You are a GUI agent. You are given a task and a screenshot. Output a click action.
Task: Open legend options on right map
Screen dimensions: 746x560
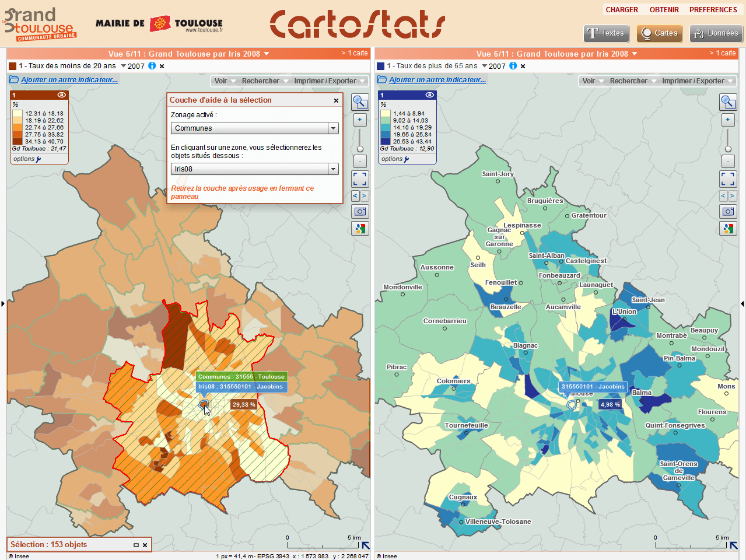click(395, 159)
